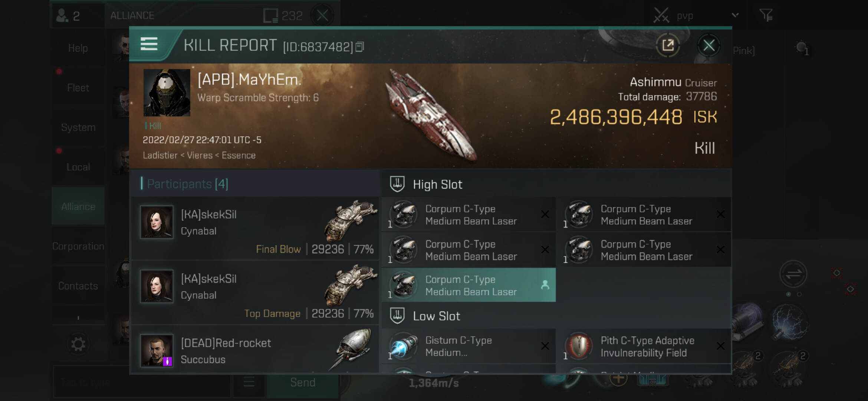Select the Final Blow [KA]skekSil entry
Image resolution: width=868 pixels, height=401 pixels.
[x=255, y=228]
